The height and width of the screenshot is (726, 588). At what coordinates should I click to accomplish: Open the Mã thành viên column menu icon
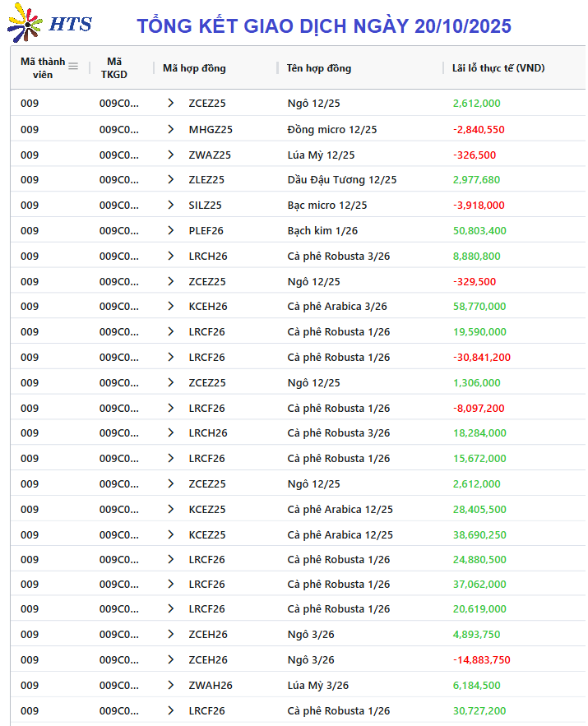pyautogui.click(x=73, y=67)
